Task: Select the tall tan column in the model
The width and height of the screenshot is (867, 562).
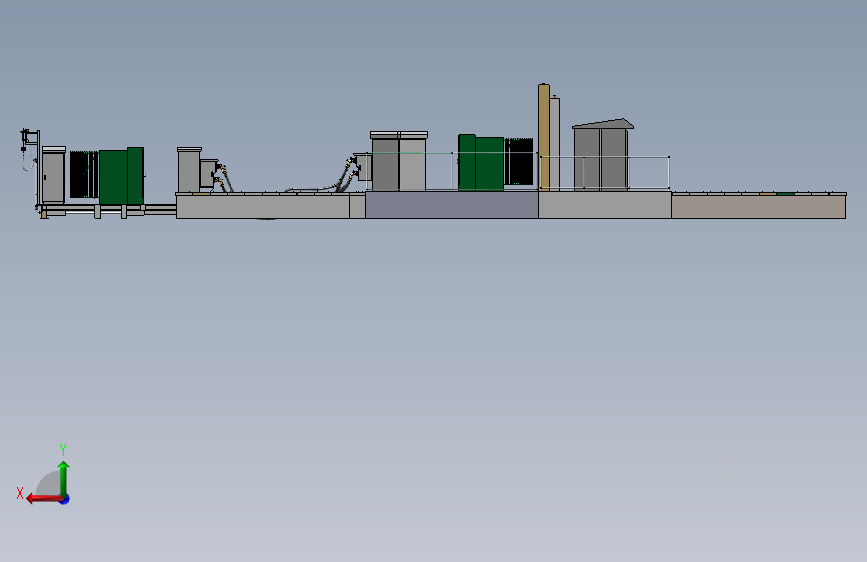Action: 544,137
